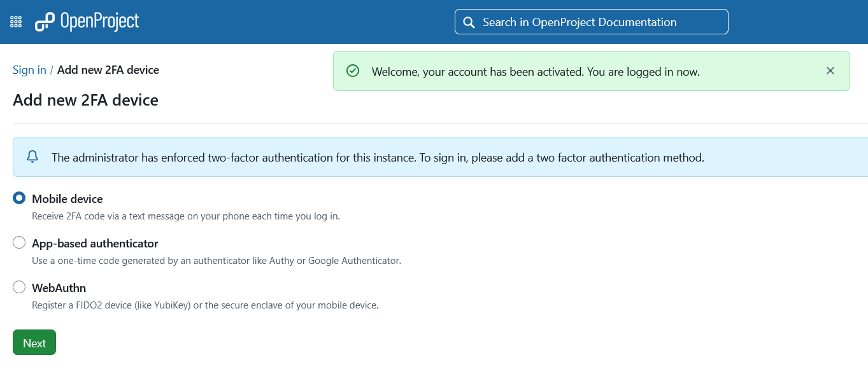Click the green Next button
This screenshot has height=381, width=868.
coord(34,342)
